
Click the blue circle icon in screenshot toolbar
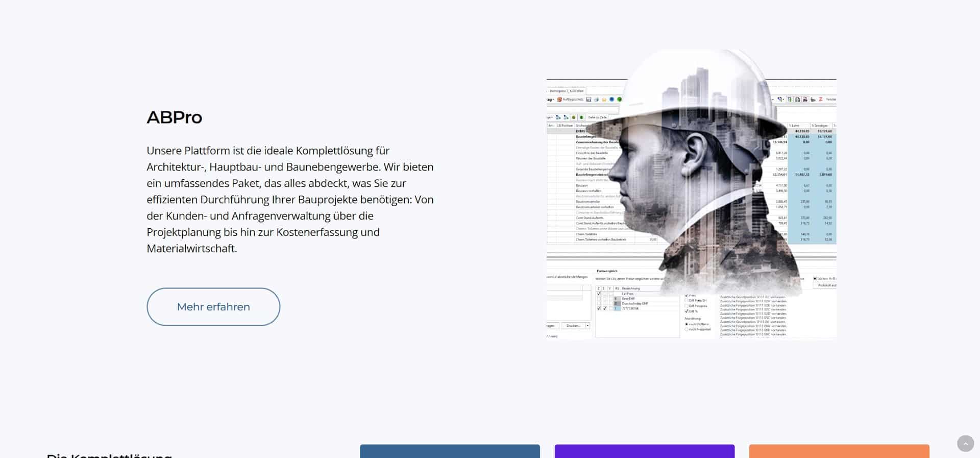click(611, 100)
